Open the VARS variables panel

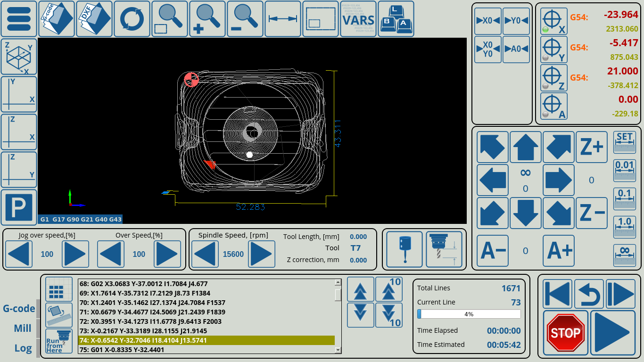pos(358,19)
